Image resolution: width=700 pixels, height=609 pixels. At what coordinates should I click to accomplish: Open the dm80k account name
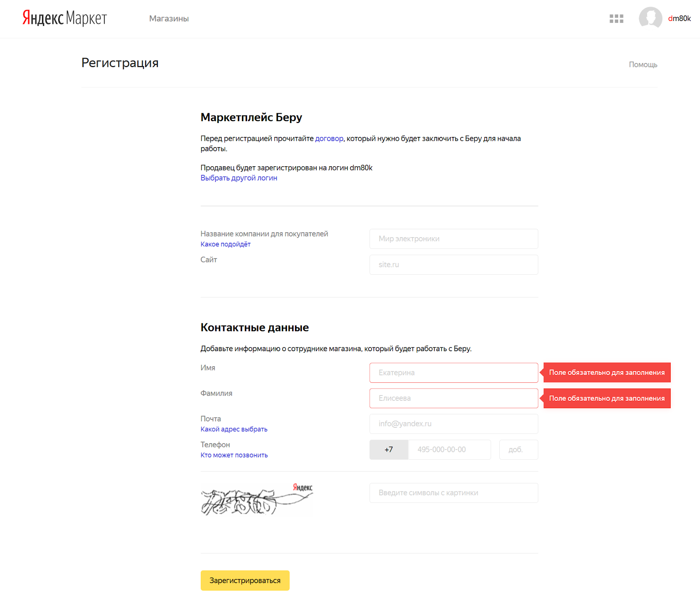(x=679, y=18)
